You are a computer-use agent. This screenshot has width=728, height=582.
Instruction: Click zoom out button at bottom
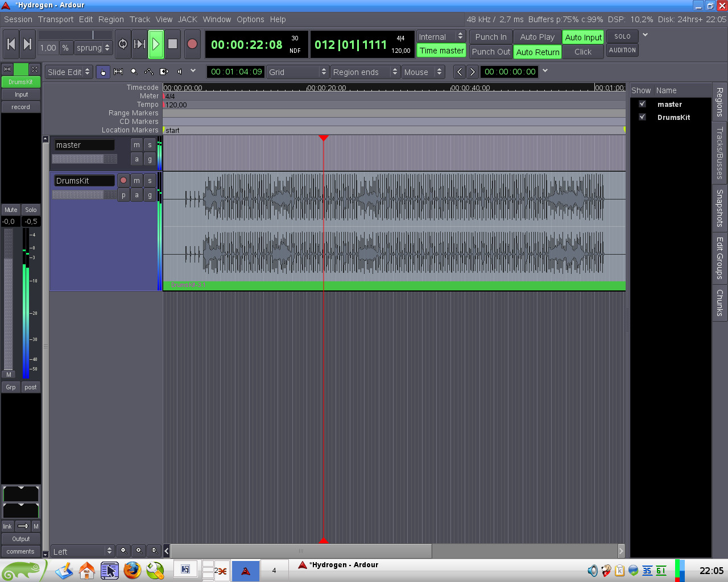pyautogui.click(x=123, y=551)
